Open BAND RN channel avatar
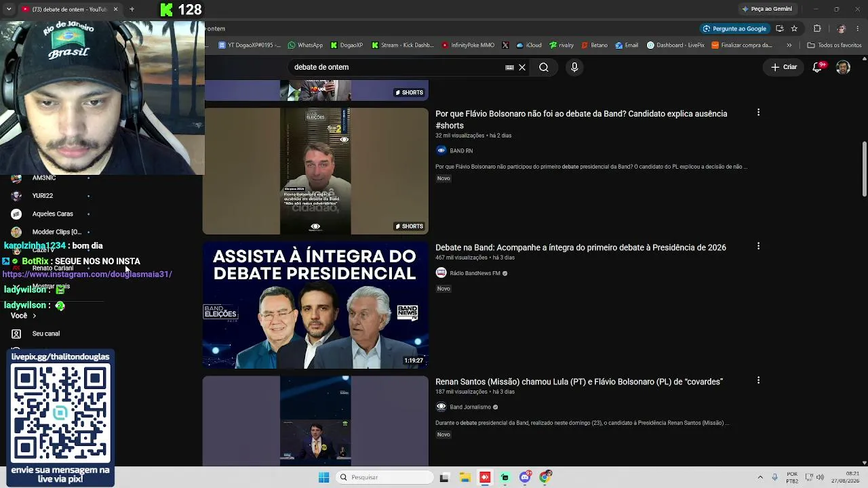 441,150
